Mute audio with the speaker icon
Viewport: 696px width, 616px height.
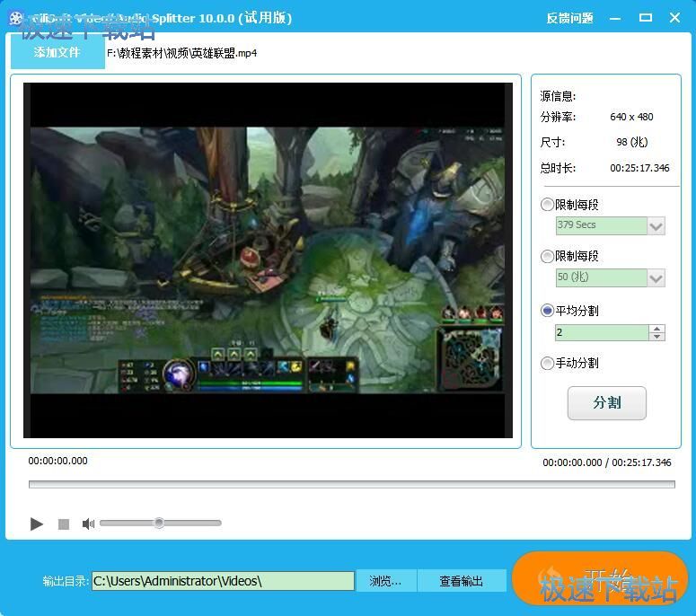click(88, 524)
